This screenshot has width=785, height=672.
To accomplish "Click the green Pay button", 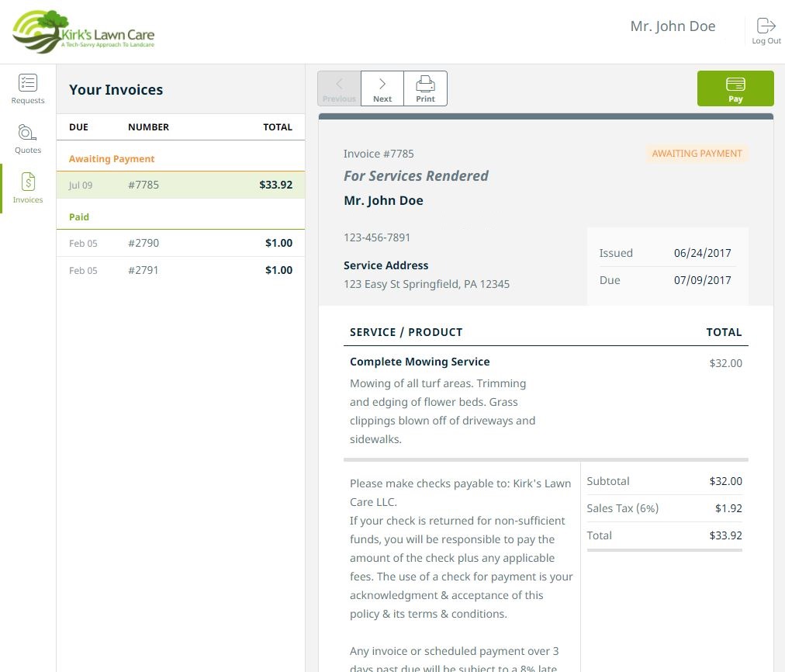I will (735, 88).
